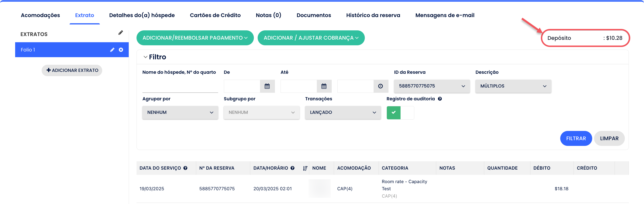Go to Histórico da reserva tab
The width and height of the screenshot is (644, 204).
coord(373,15)
